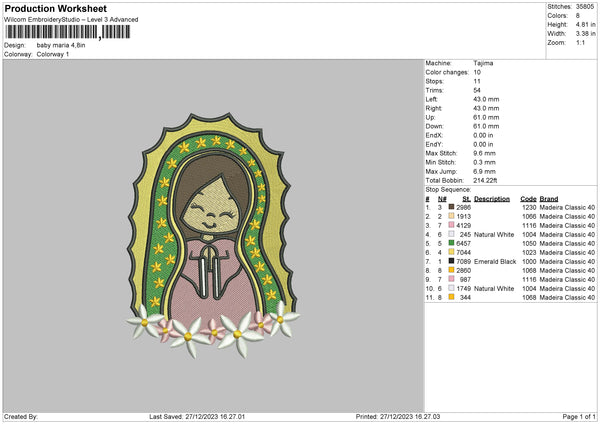Click 'Madeira Classic 40' brand in row 11

pos(567,297)
